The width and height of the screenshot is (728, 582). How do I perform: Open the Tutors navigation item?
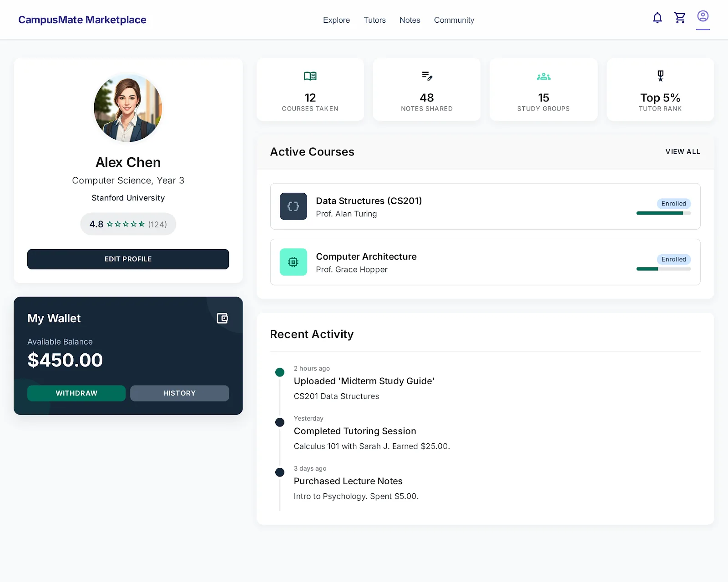[x=374, y=20]
